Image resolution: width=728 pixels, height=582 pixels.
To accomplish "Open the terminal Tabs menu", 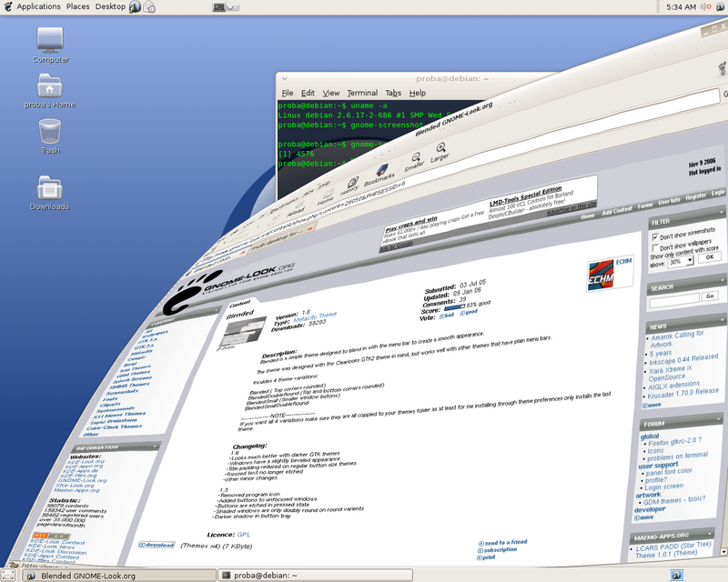I will [393, 93].
